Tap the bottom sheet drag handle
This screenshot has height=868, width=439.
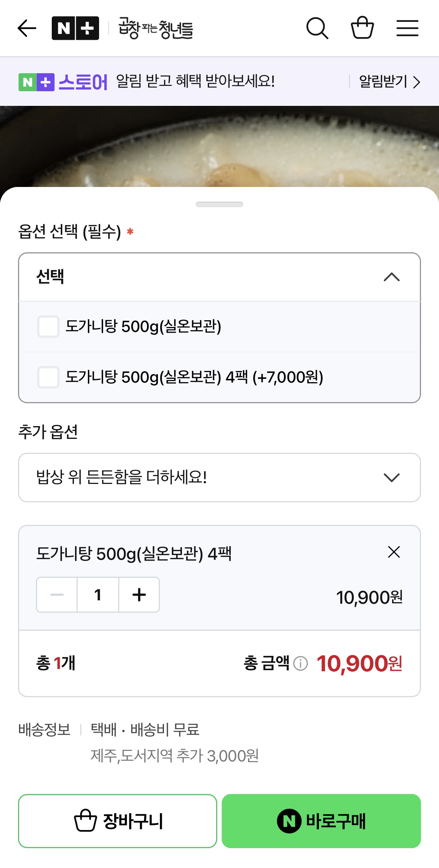click(219, 205)
